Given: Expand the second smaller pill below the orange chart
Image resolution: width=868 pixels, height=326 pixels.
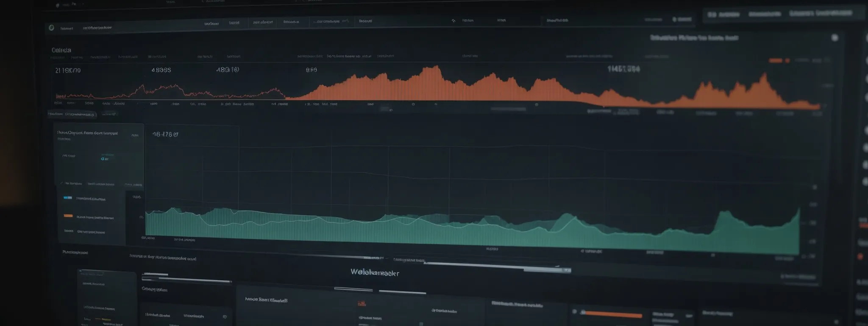Looking at the screenshot, I should tap(109, 114).
